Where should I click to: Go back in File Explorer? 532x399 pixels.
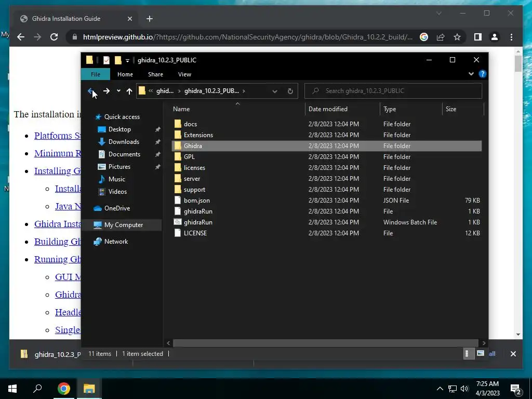[90, 91]
